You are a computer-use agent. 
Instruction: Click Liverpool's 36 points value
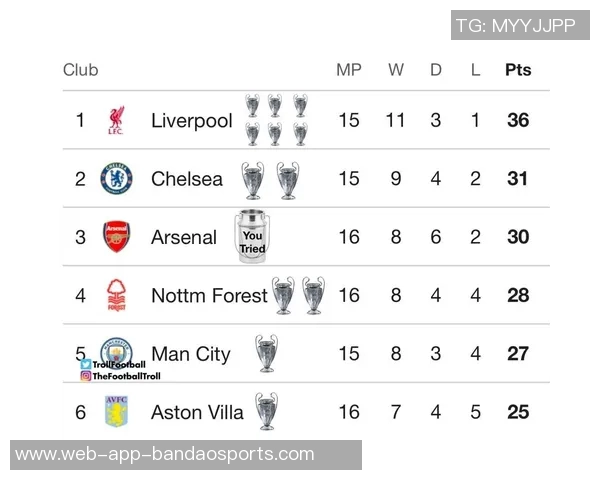coord(518,121)
